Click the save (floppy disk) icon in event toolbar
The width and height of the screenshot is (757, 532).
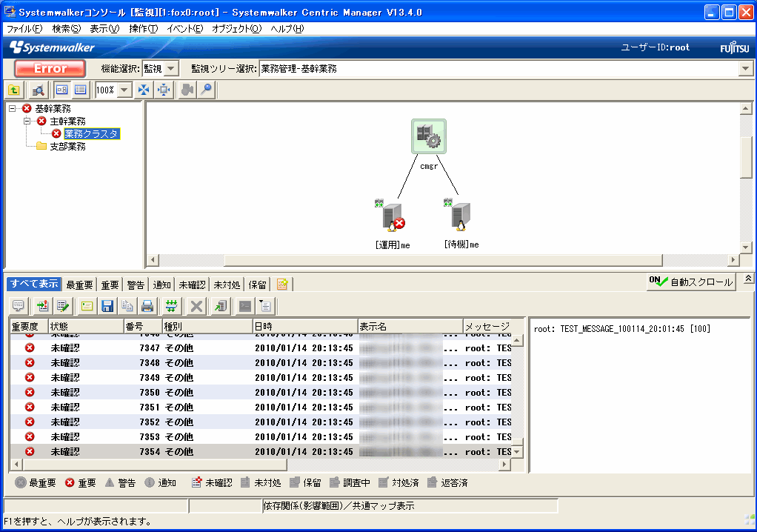coord(107,305)
